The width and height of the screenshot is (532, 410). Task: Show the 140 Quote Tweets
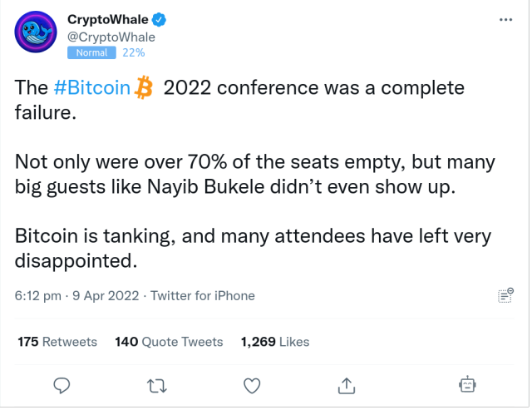click(169, 342)
